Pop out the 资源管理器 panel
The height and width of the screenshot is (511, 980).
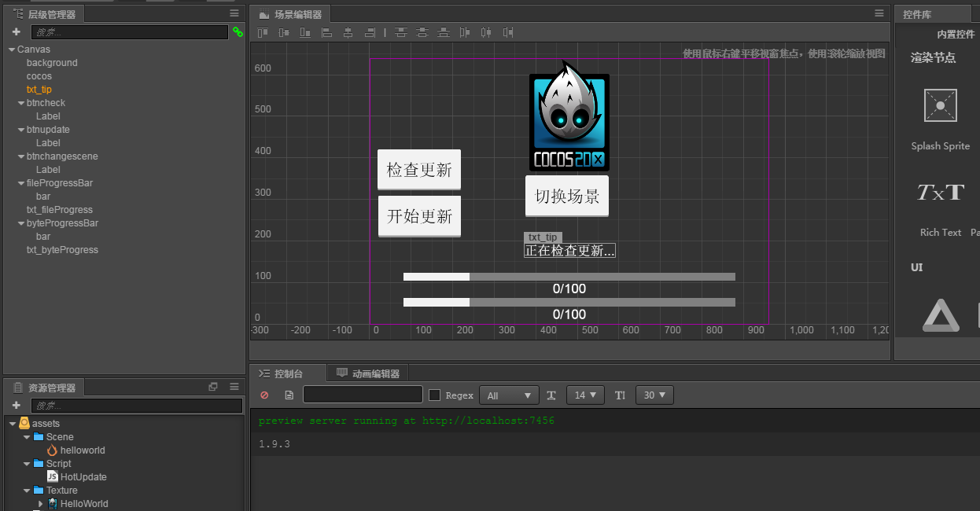coord(213,387)
